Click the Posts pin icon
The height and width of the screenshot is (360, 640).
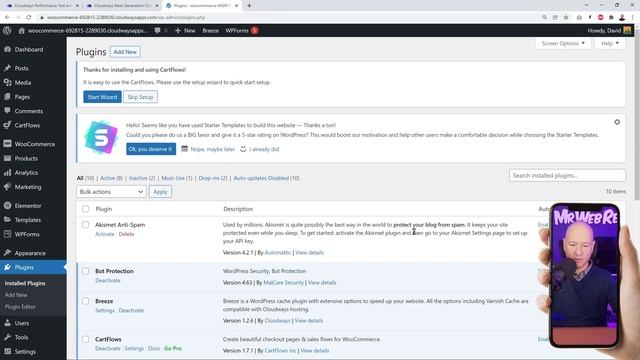click(7, 68)
